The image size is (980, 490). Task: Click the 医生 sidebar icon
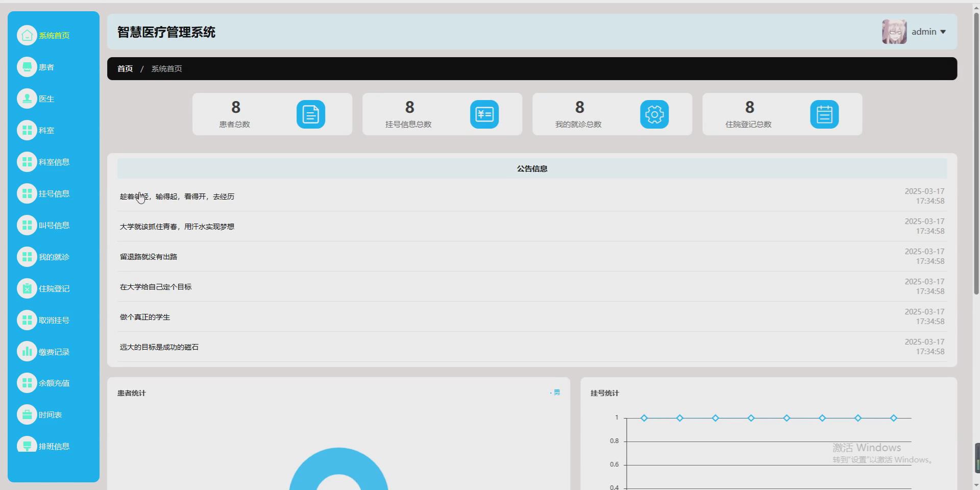click(27, 99)
